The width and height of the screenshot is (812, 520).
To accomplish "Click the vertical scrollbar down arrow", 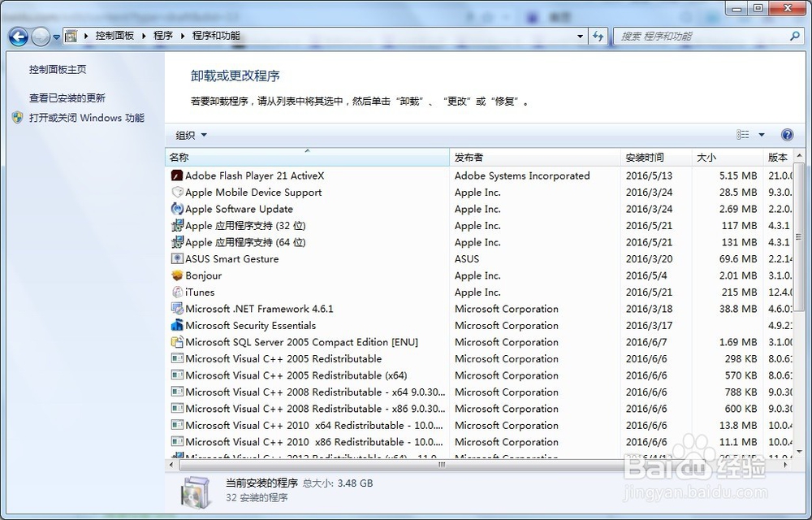I will pyautogui.click(x=799, y=452).
